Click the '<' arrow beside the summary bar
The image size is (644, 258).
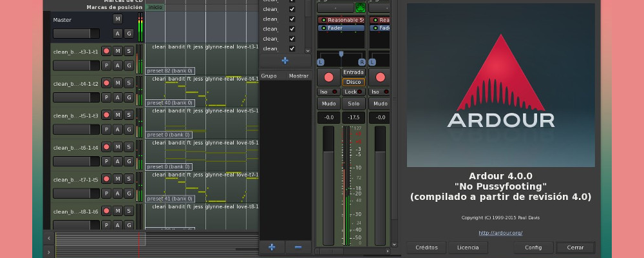point(49,238)
